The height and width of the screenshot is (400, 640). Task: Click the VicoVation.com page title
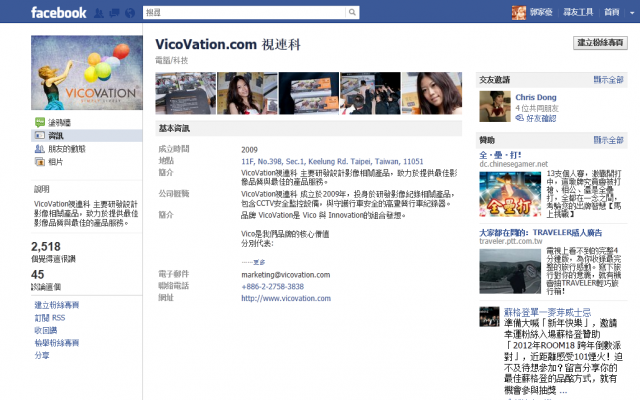coord(228,44)
